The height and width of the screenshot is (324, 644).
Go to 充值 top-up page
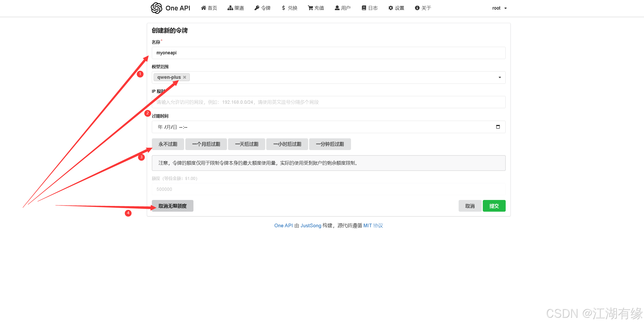[x=316, y=8]
